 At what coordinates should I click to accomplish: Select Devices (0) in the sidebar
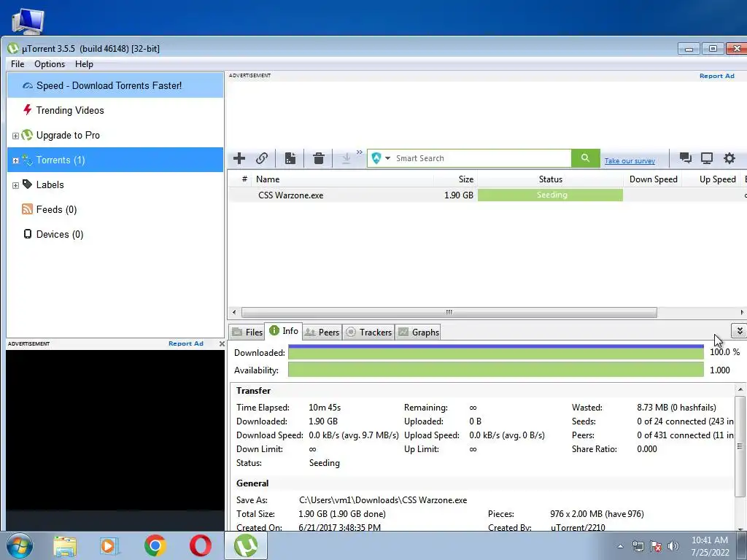coord(115,234)
